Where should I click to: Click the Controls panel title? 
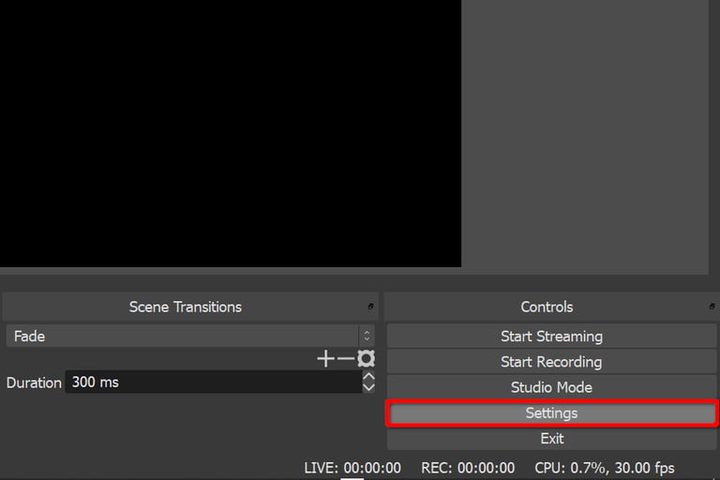(547, 307)
